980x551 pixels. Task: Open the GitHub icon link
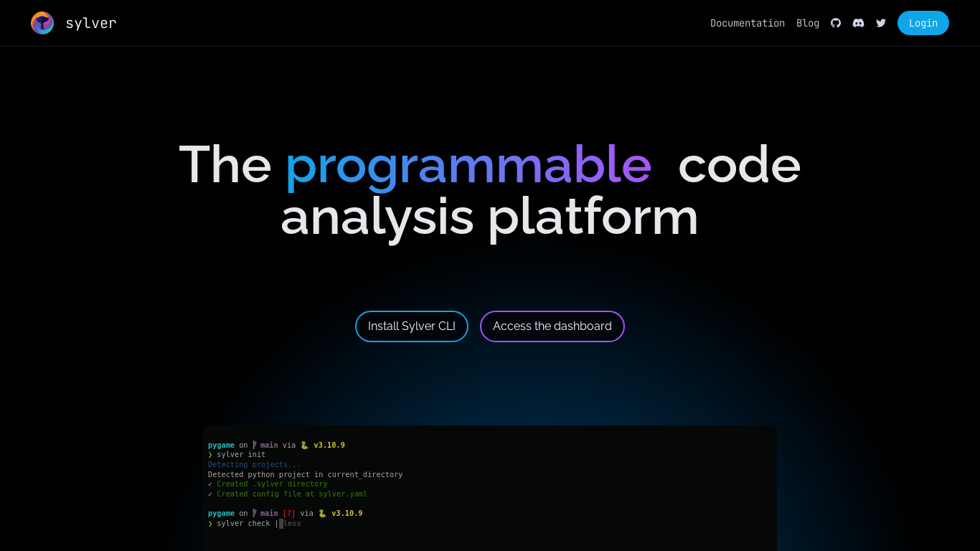(x=836, y=23)
